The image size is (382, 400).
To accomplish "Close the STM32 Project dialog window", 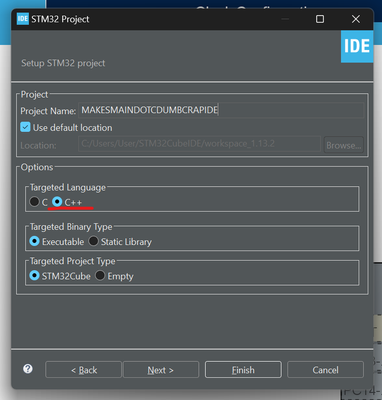I will click(356, 19).
